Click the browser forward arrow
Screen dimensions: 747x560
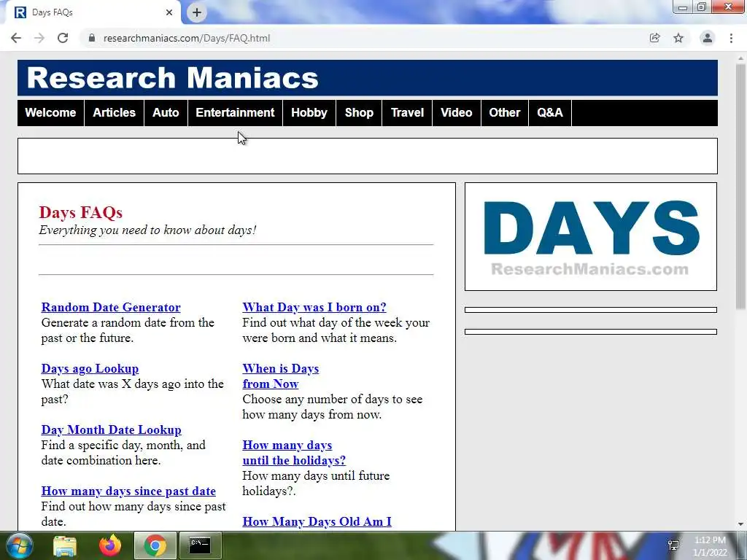(x=39, y=38)
